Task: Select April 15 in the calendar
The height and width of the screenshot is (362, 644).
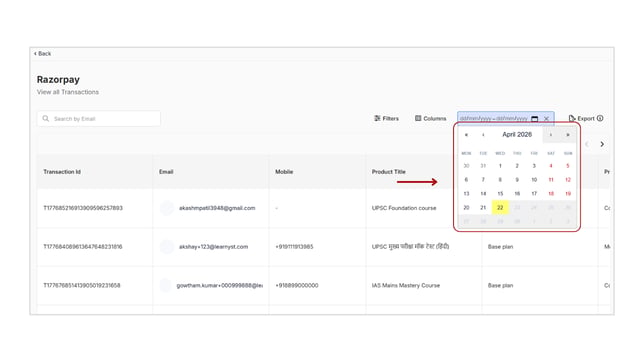Action: pos(500,194)
